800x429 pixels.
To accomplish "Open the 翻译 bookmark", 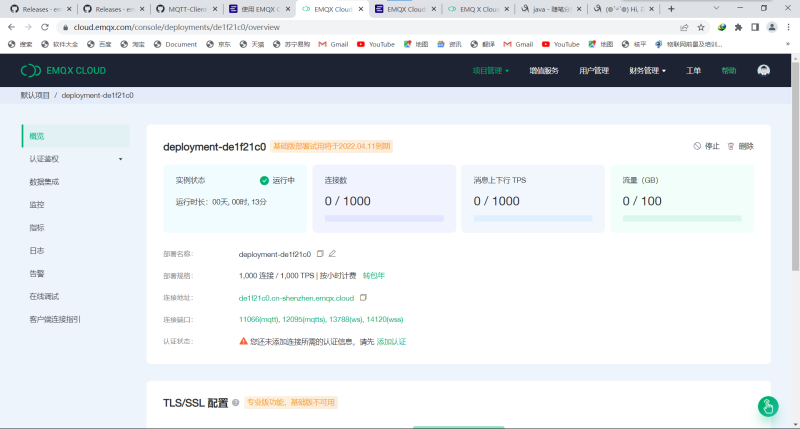I will click(x=483, y=44).
